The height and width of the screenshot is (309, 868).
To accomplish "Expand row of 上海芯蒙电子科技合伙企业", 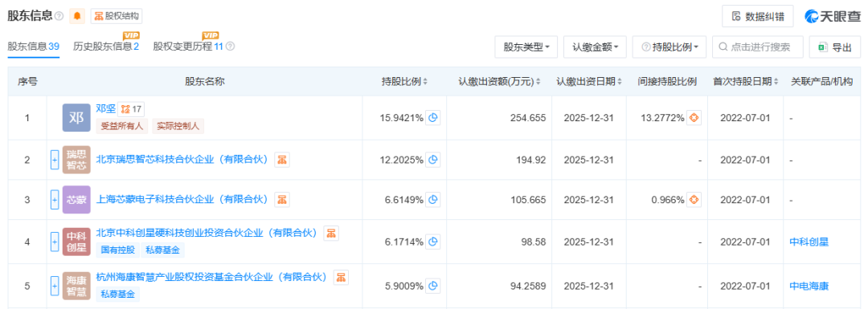I will (55, 200).
